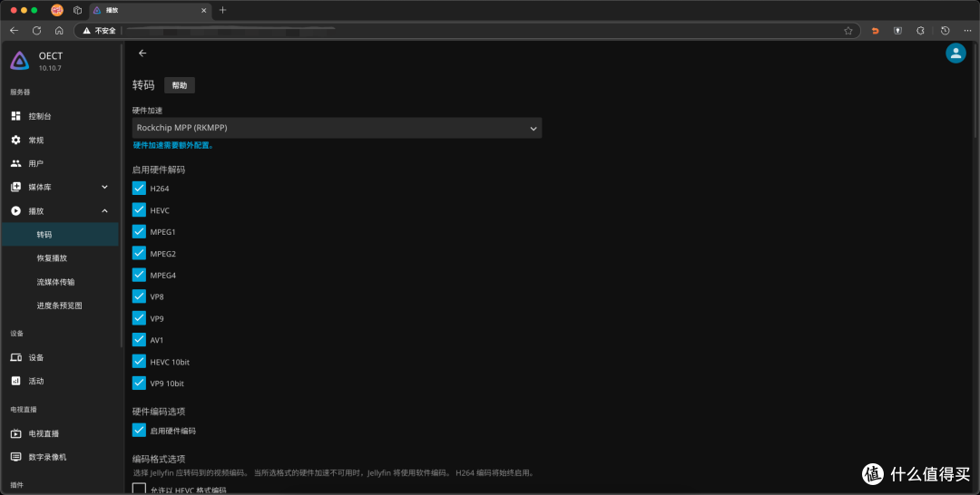Open the browser three-dot menu
This screenshot has width=980, height=495.
tap(967, 31)
